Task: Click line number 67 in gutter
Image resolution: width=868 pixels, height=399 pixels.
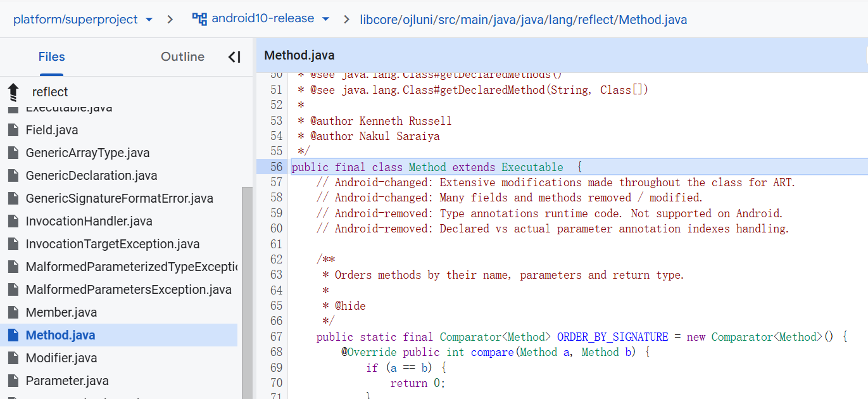Action: click(x=276, y=337)
